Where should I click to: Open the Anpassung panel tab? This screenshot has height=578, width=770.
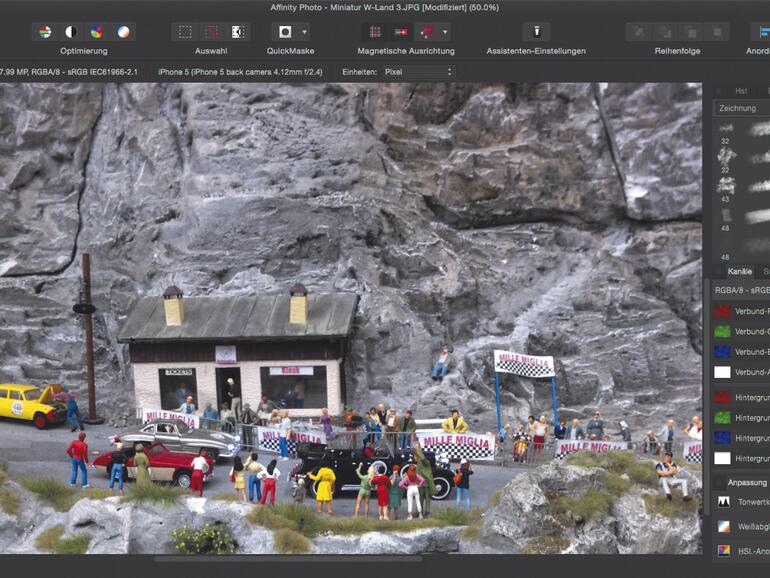point(747,483)
